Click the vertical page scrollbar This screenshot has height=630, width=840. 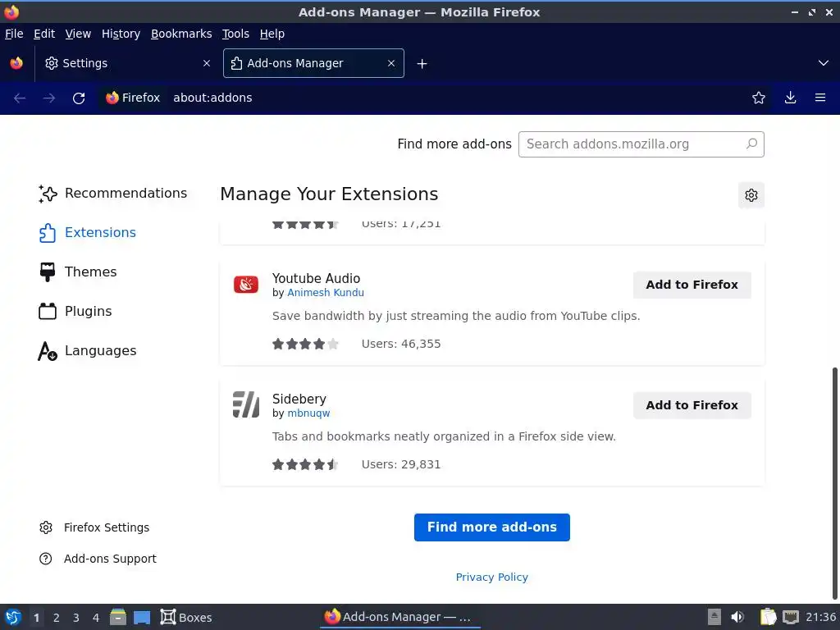coord(834,483)
